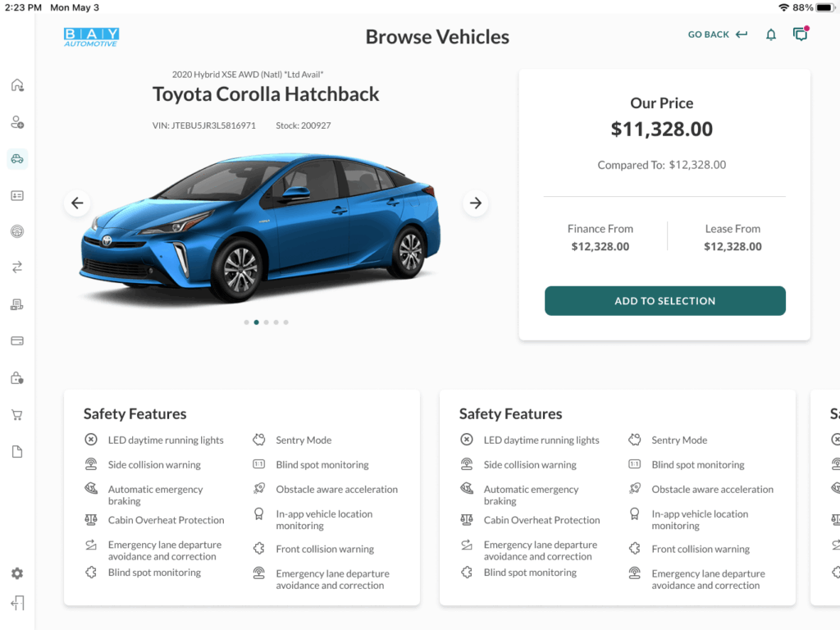Open the notifications bell
The image size is (840, 630).
pyautogui.click(x=771, y=34)
